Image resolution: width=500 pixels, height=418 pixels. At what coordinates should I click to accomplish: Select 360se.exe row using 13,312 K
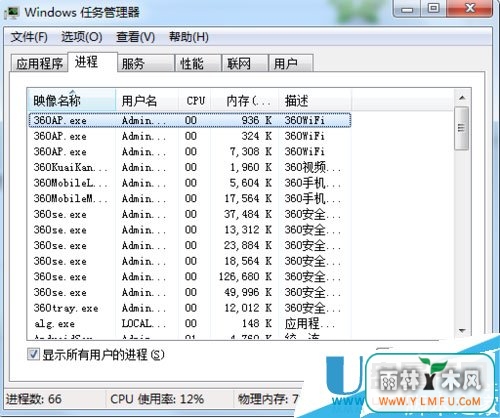[x=190, y=230]
